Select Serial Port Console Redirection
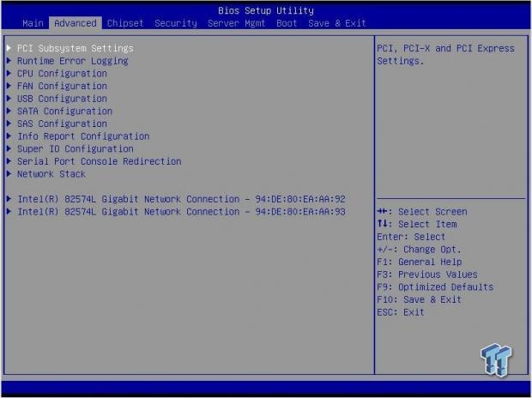Screen dimensions: 532x398 (x=99, y=161)
